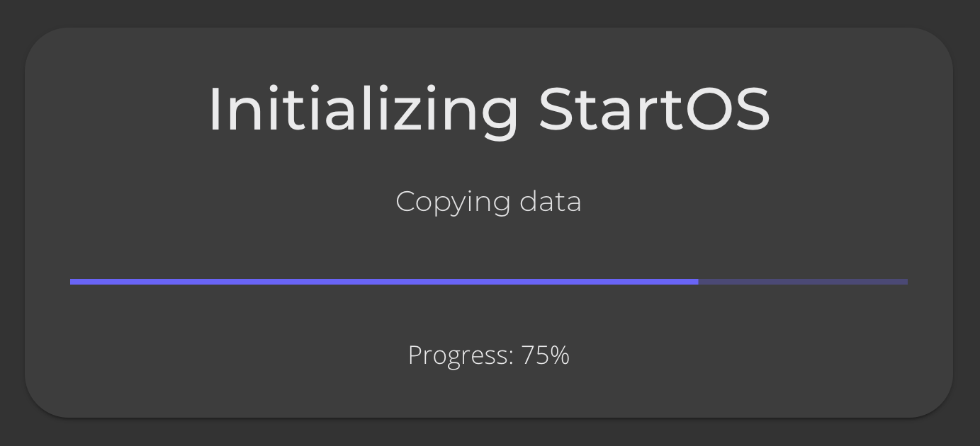980x446 pixels.
Task: Click the capital "C" in "Copying"
Action: 405,202
